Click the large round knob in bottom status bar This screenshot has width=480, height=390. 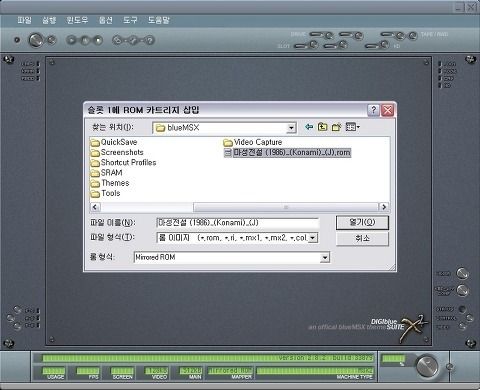point(427,366)
